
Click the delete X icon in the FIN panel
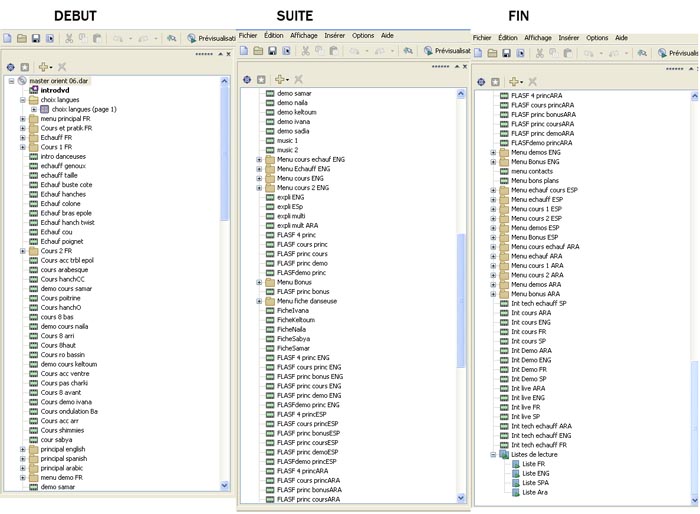pyautogui.click(x=533, y=80)
